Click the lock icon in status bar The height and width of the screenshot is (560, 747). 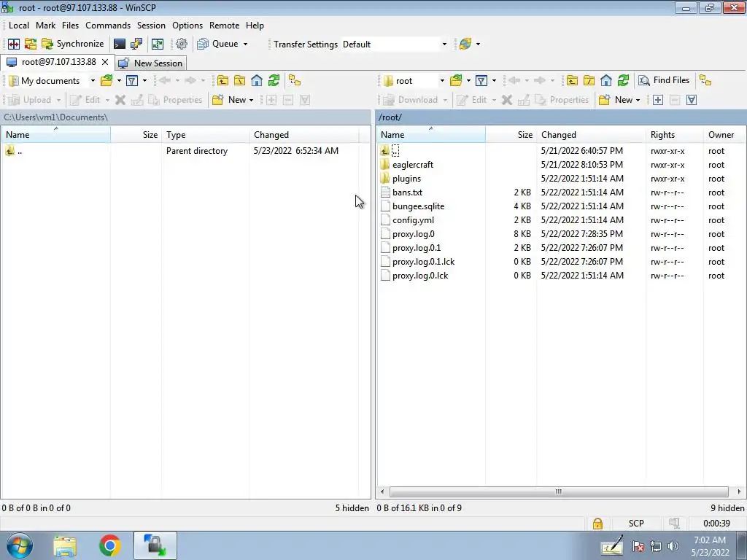[597, 524]
